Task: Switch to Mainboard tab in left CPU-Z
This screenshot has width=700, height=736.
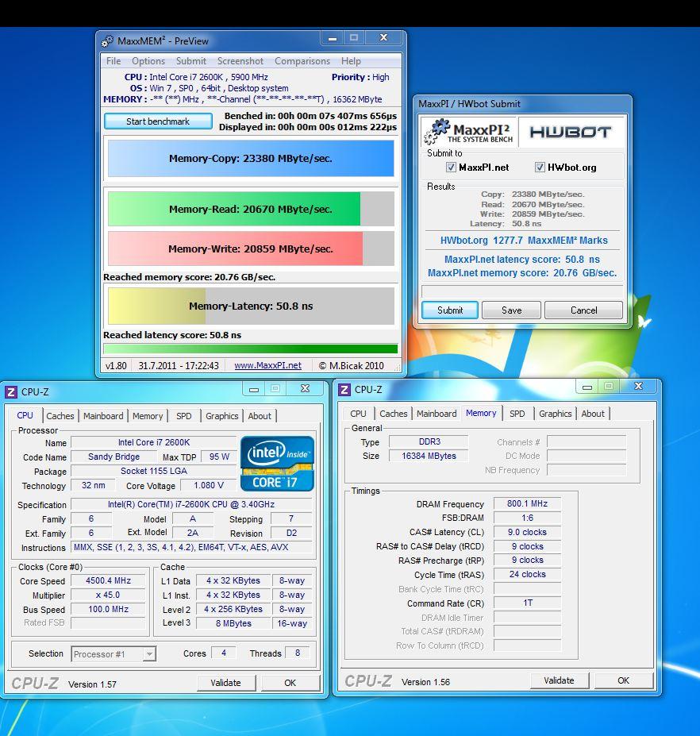Action: pos(103,416)
